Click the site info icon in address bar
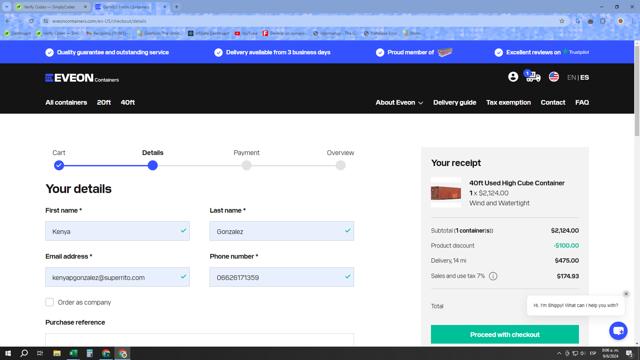Screen dimensions: 640x360 (46, 21)
